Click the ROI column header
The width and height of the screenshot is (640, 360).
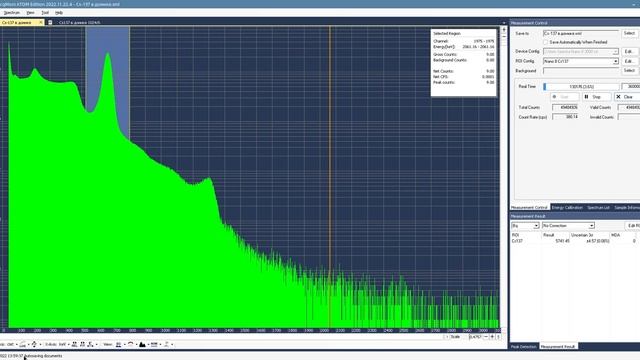point(526,235)
